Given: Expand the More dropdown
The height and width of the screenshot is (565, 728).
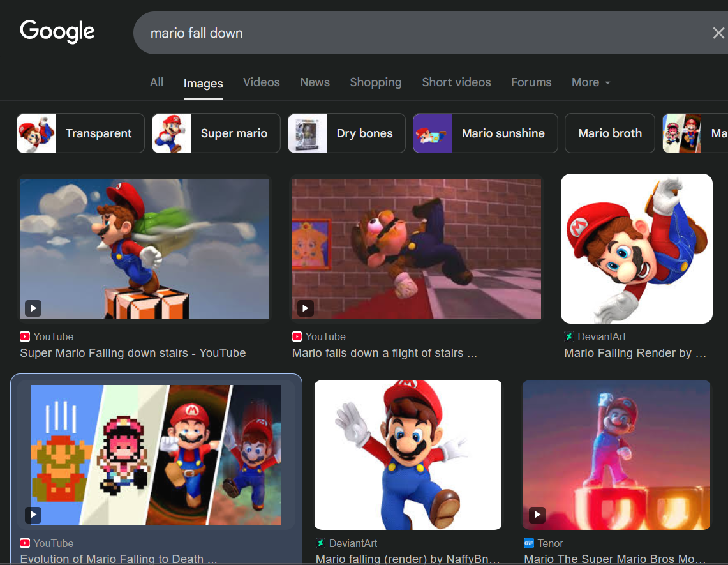Looking at the screenshot, I should 591,82.
